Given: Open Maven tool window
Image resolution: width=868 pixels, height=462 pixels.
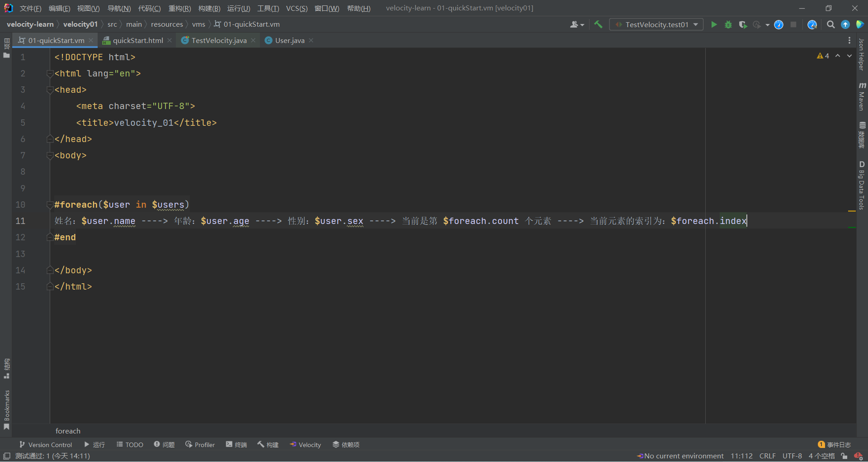Looking at the screenshot, I should 862,96.
